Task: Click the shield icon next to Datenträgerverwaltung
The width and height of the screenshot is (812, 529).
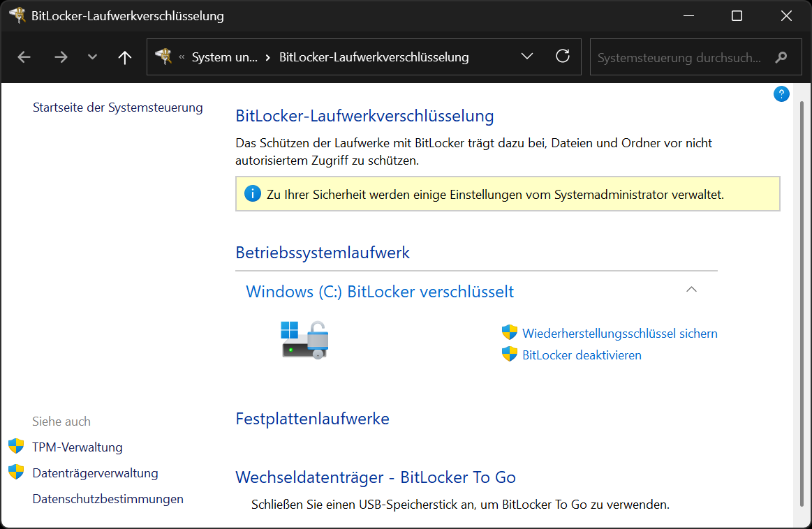Action: tap(15, 472)
